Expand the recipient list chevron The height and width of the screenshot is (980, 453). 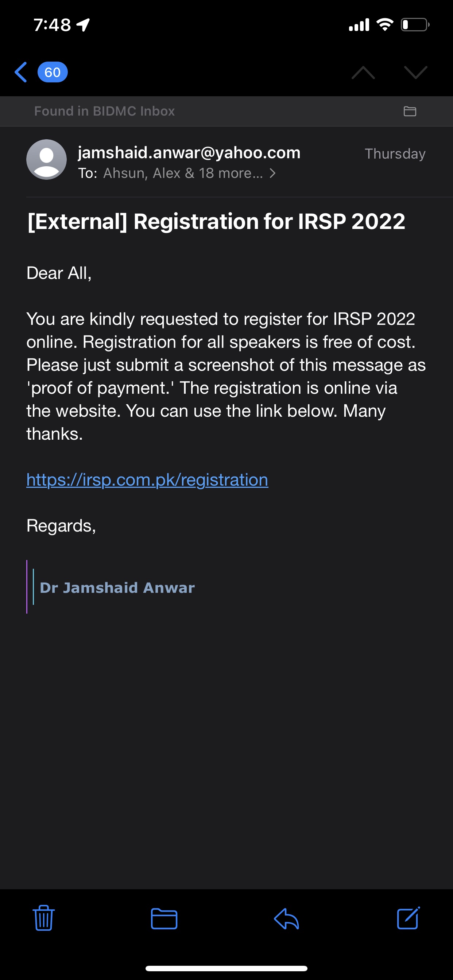tap(272, 174)
